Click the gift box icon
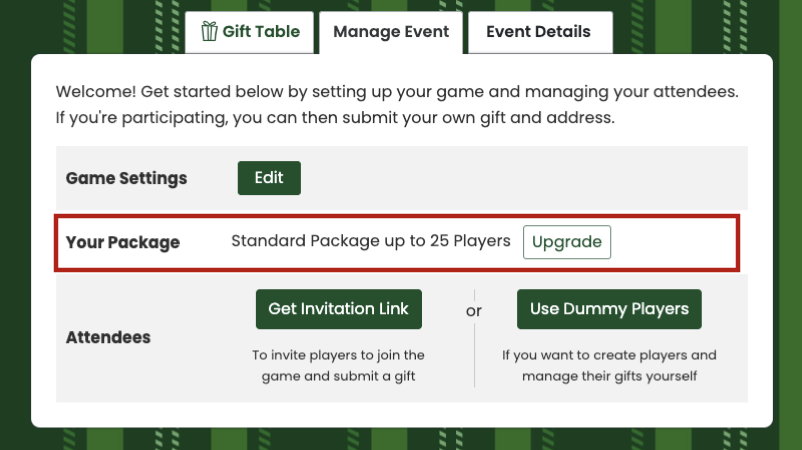Image resolution: width=802 pixels, height=450 pixels. click(x=209, y=31)
